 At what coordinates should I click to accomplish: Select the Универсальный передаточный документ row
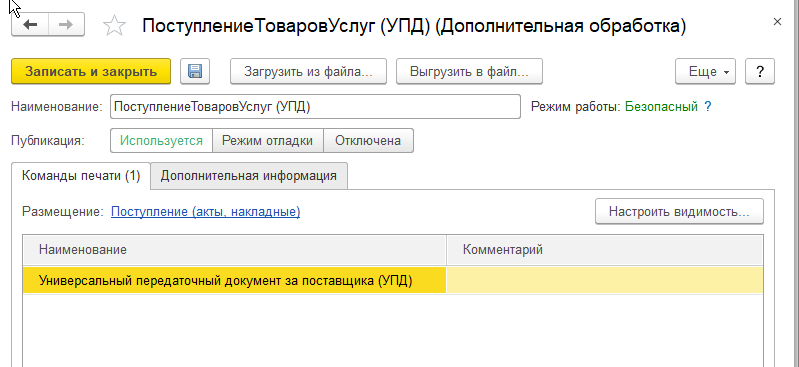[393, 280]
